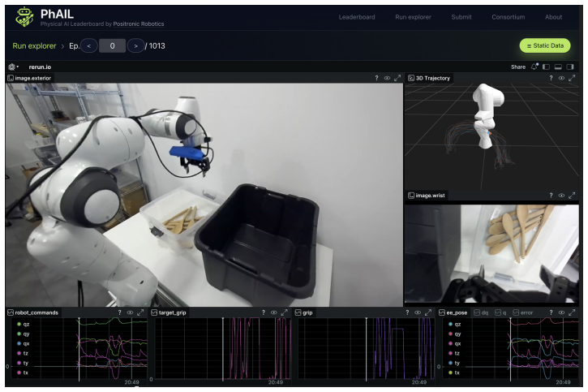
Task: Show help for the image.wrist view
Action: click(x=551, y=196)
